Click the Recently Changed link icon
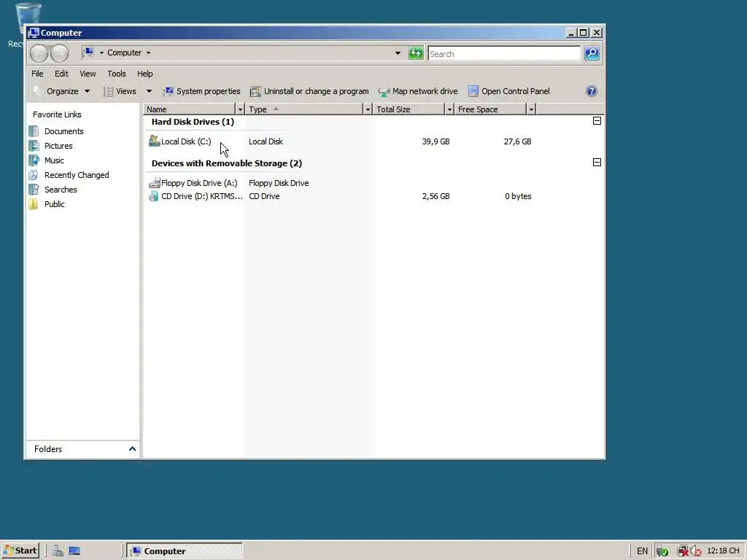The height and width of the screenshot is (560, 747). point(34,175)
